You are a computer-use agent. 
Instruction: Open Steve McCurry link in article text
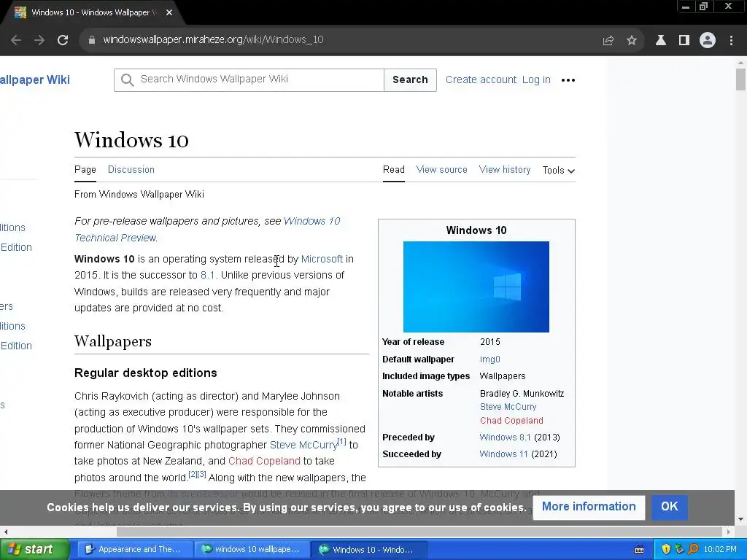click(303, 446)
